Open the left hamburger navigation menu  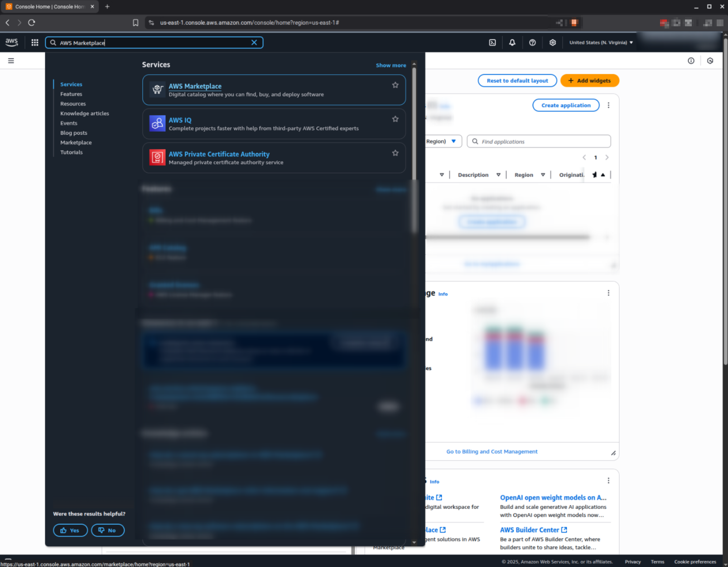pos(11,61)
